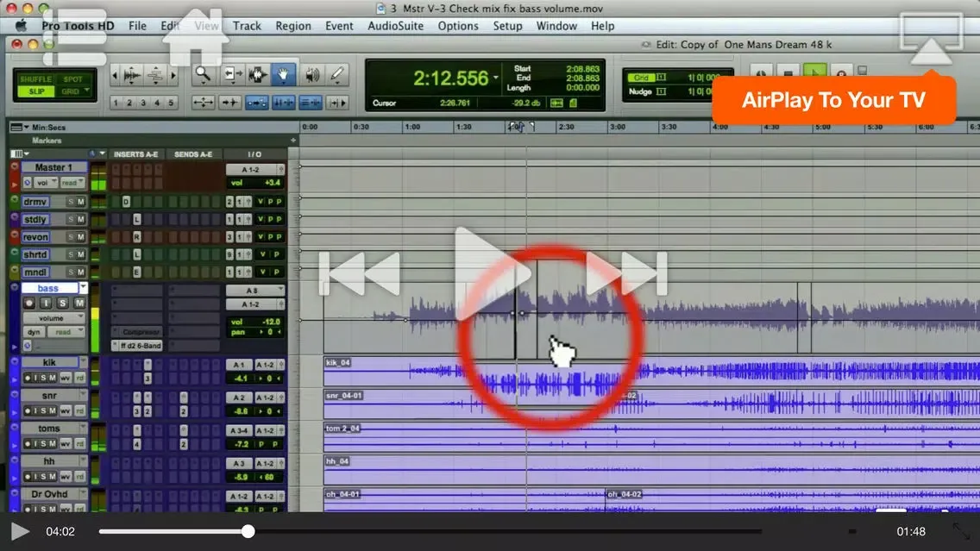Tap the fast-forward overlay button

point(626,273)
